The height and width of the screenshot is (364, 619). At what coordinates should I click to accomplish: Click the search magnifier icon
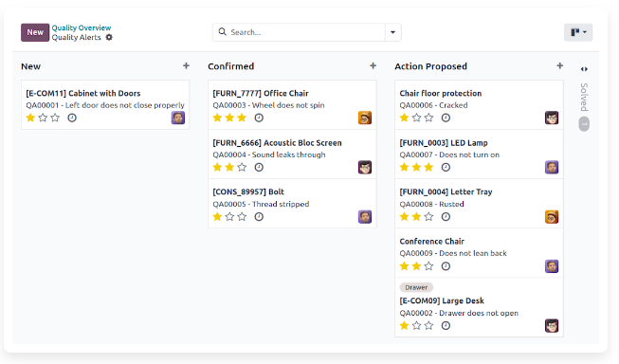tap(222, 31)
